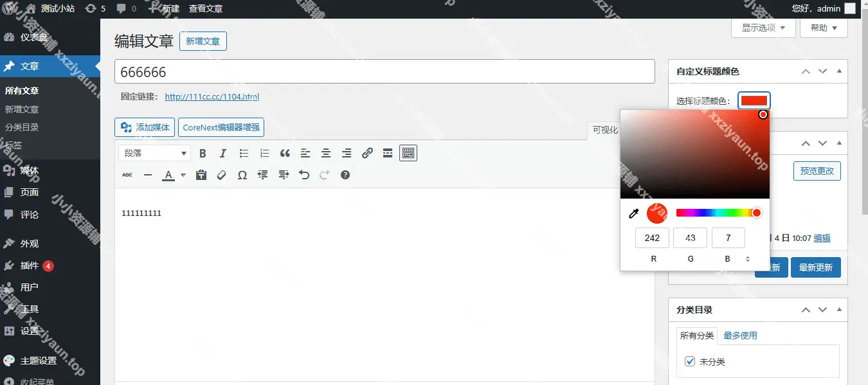
Task: Open the 段落 paragraph format dropdown
Action: click(154, 153)
